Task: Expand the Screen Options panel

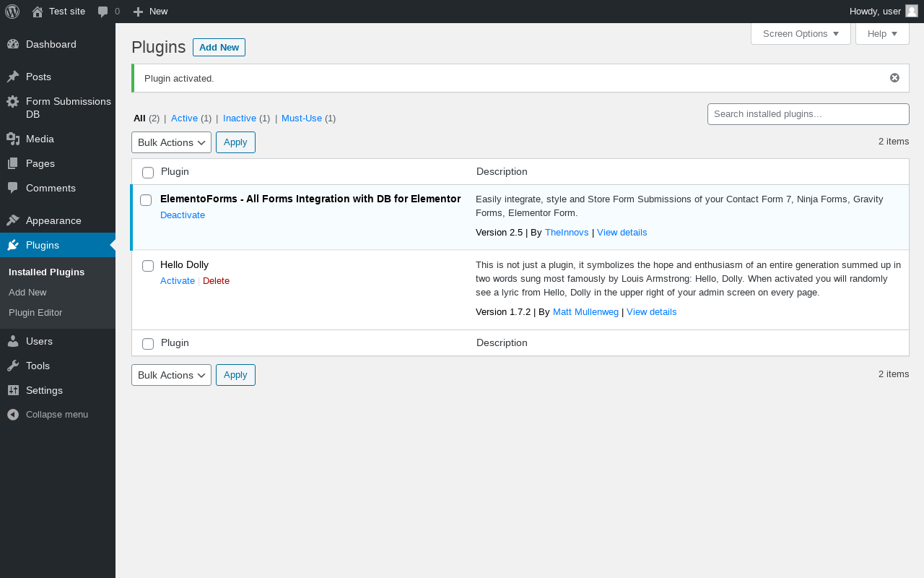Action: click(801, 34)
